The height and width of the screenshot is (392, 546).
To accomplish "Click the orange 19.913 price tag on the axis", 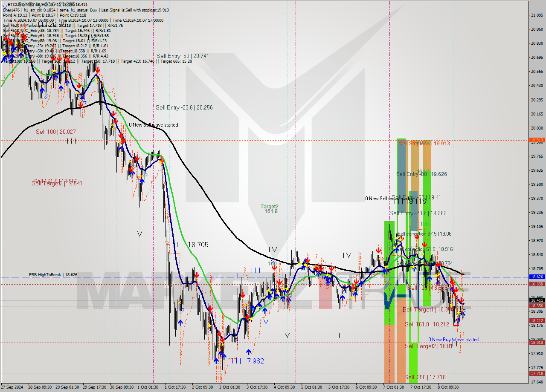I will (537, 140).
